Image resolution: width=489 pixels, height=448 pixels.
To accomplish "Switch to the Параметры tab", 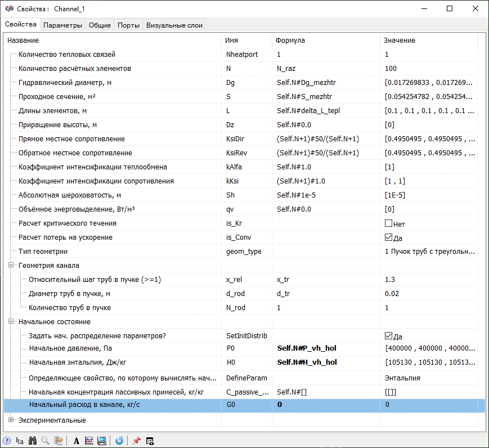I will coord(62,25).
